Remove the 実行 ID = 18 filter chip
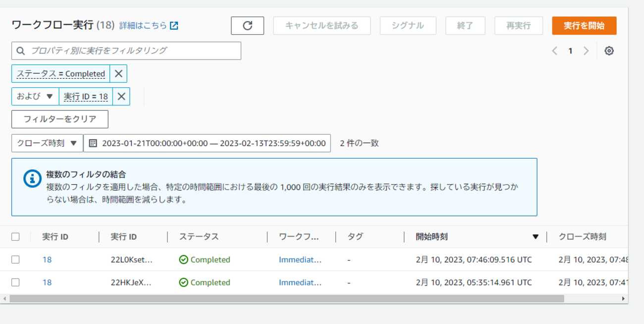Viewport: 644px width, 324px height. (121, 96)
